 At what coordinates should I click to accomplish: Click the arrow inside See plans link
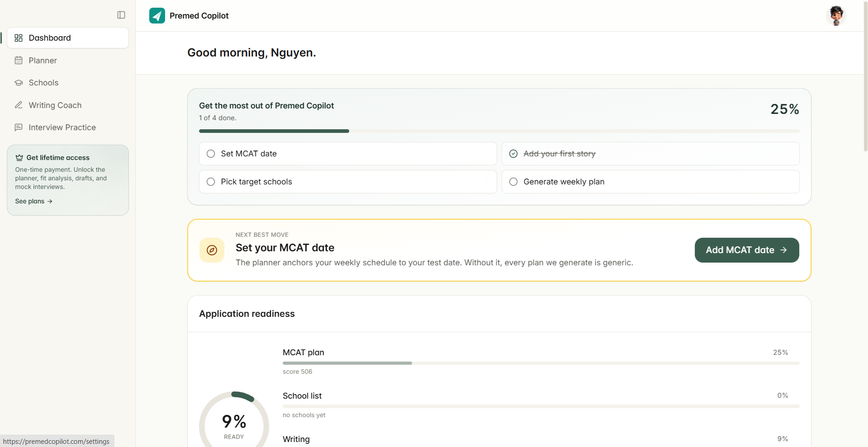(x=50, y=201)
